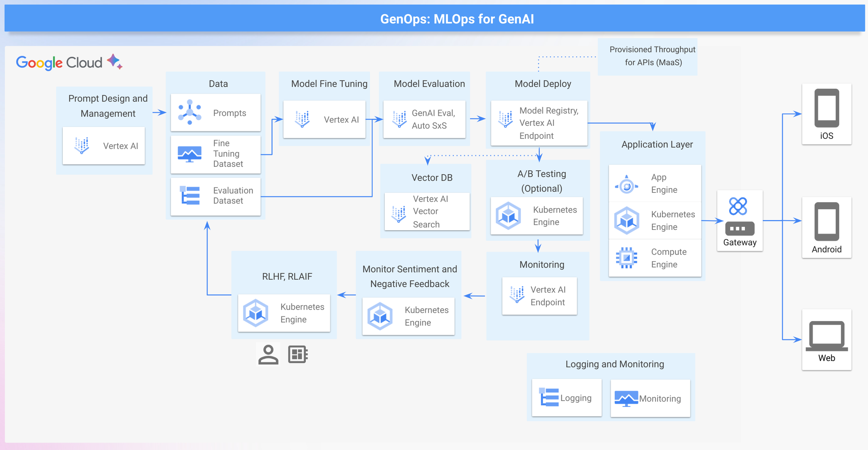
Task: Click the Evaluation Dataset list icon
Action: pyautogui.click(x=190, y=196)
